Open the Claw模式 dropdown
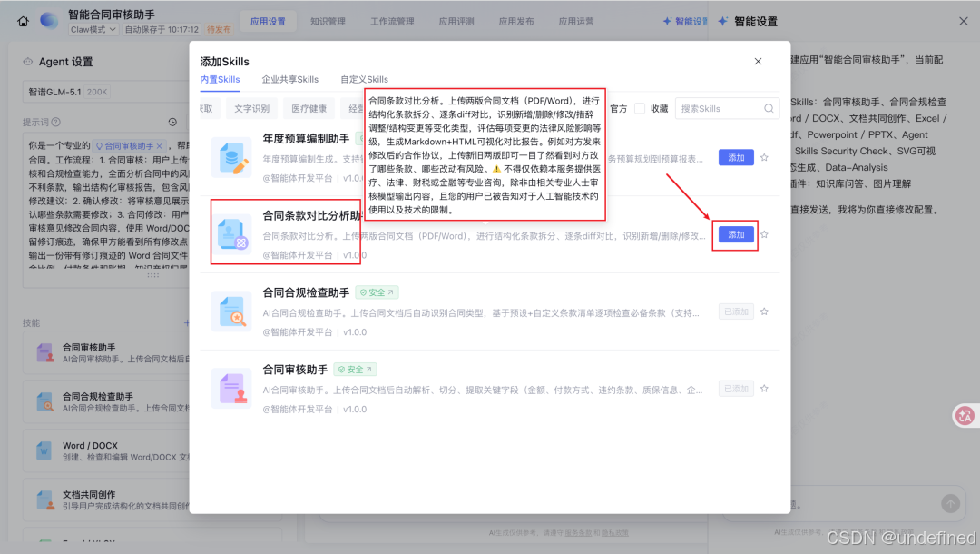The height and width of the screenshot is (554, 980). pyautogui.click(x=93, y=29)
